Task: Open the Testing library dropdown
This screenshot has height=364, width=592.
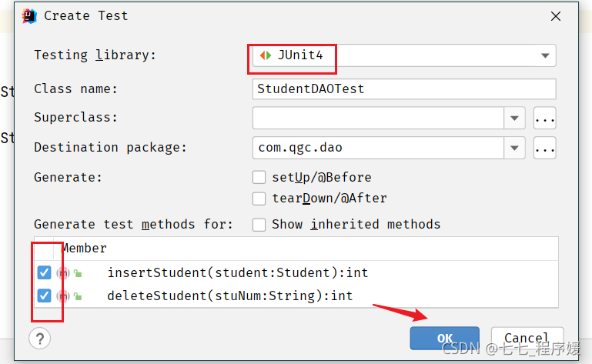Action: pyautogui.click(x=544, y=55)
